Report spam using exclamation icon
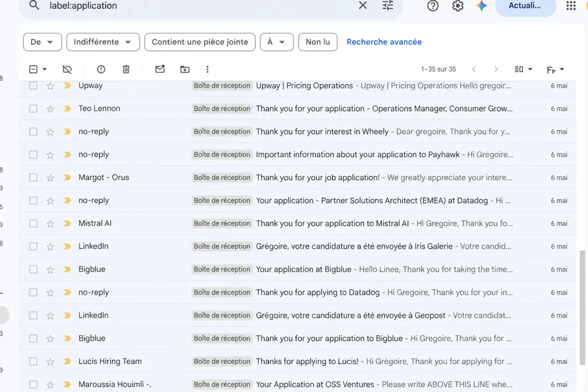 click(x=101, y=70)
